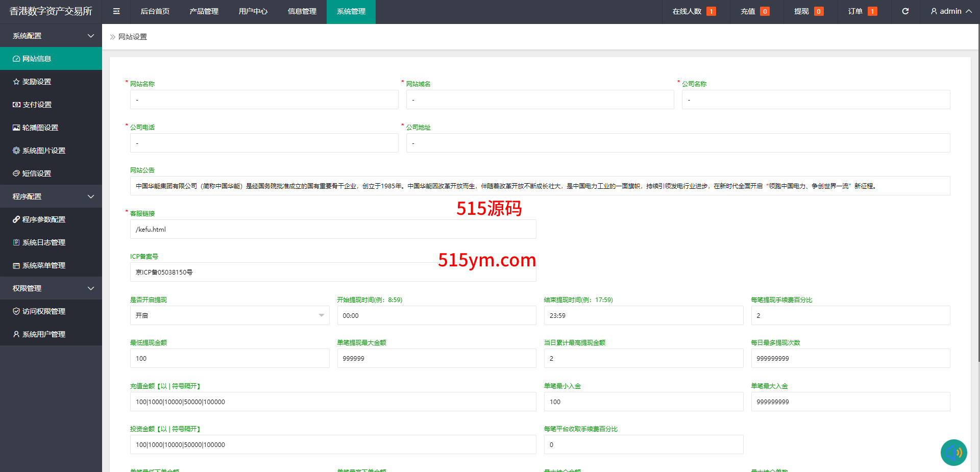Viewport: 980px width, 472px height.
Task: Click the 客服链接 input field
Action: point(333,229)
